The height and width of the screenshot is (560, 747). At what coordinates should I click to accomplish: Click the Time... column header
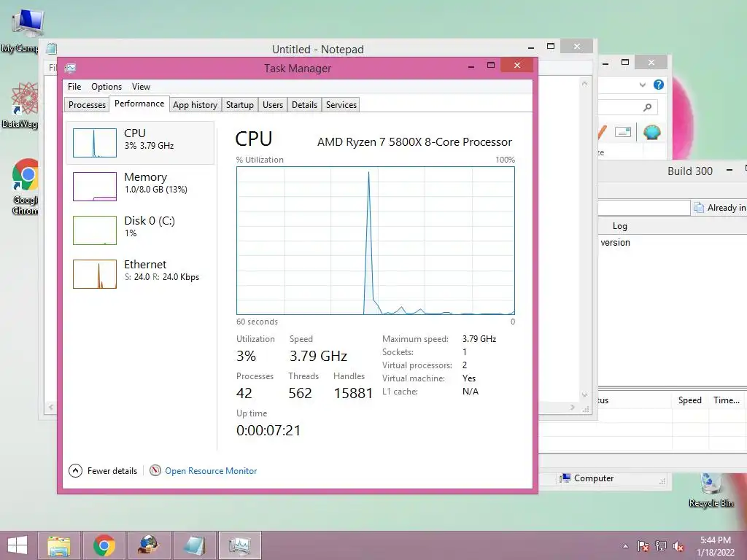point(726,400)
